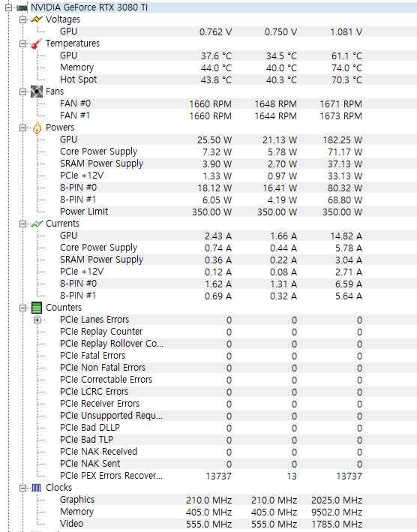Select SRAM Power Supply under Currents
Image resolution: width=417 pixels, height=532 pixels.
pos(238,260)
